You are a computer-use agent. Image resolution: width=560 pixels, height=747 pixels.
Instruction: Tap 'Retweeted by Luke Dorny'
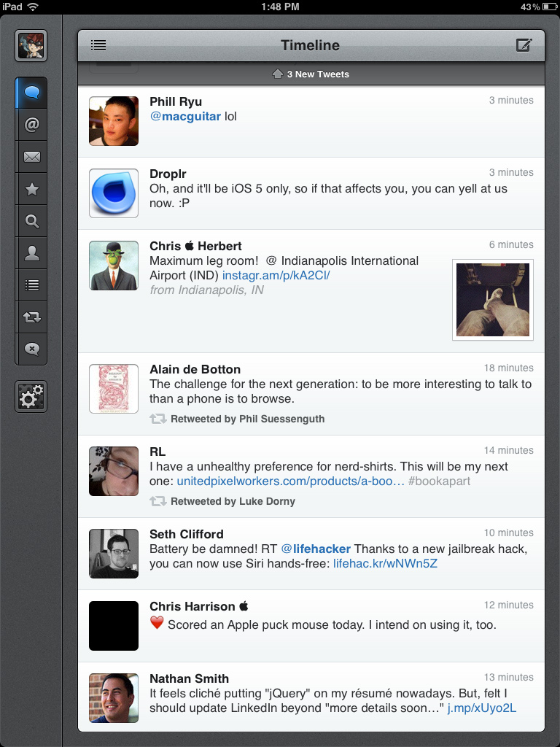[x=222, y=502]
